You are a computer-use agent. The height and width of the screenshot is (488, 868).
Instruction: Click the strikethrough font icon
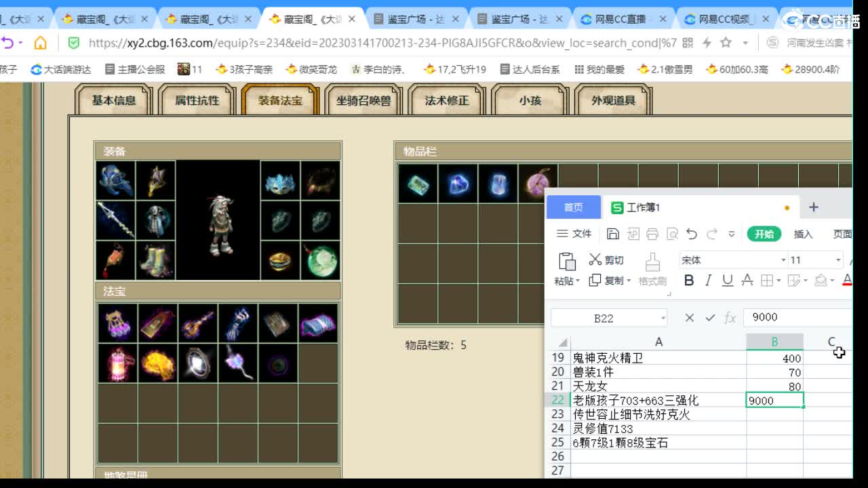(x=747, y=280)
